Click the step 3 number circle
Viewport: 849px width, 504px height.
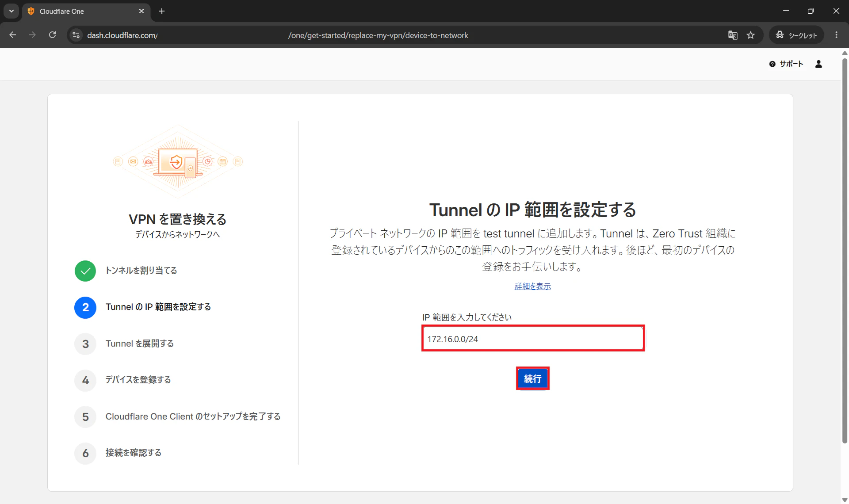click(85, 344)
